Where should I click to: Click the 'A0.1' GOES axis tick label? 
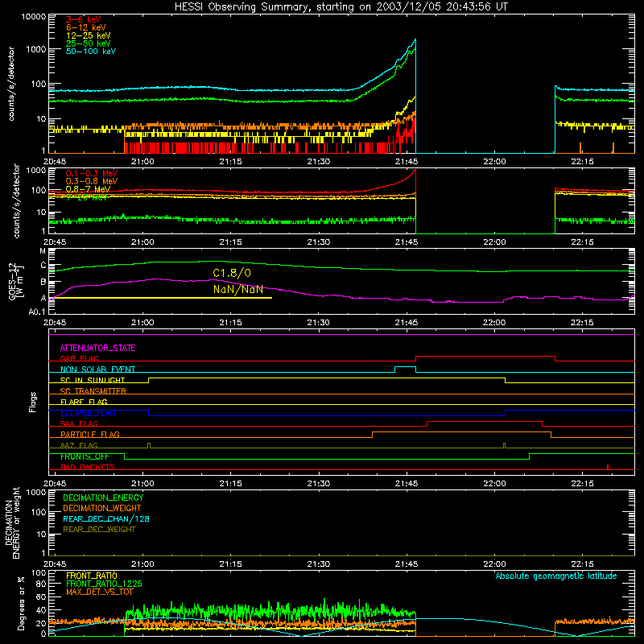(x=37, y=312)
